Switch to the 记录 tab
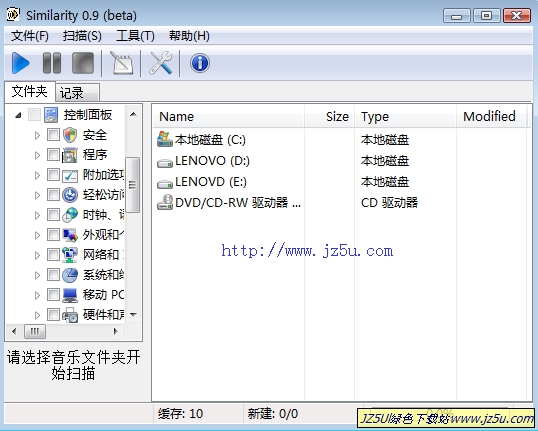Image resolution: width=538 pixels, height=431 pixels. click(78, 93)
